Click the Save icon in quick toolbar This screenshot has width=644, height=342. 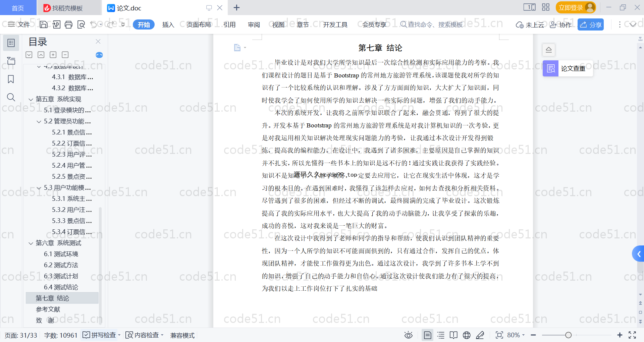44,24
